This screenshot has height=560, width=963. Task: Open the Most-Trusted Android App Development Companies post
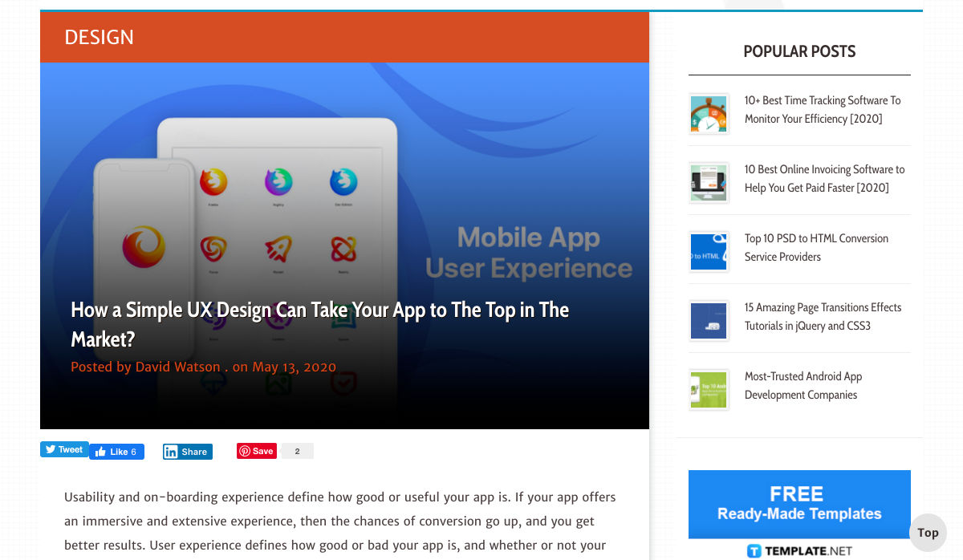click(803, 385)
